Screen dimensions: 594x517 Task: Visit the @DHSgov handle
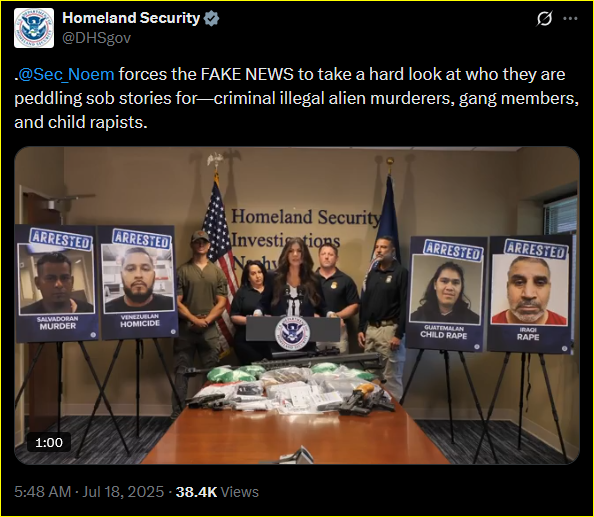96,38
